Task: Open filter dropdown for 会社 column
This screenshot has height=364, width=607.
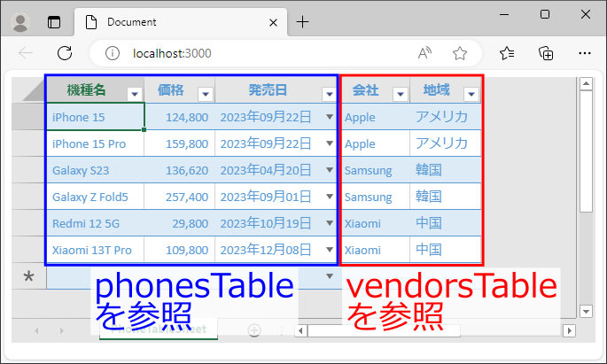Action: [401, 94]
